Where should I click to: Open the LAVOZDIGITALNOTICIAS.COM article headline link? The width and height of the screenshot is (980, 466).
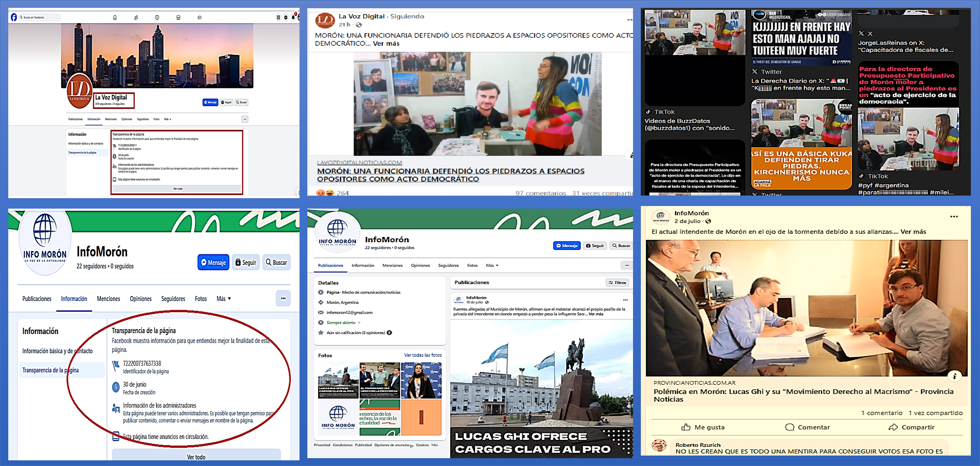tap(450, 175)
